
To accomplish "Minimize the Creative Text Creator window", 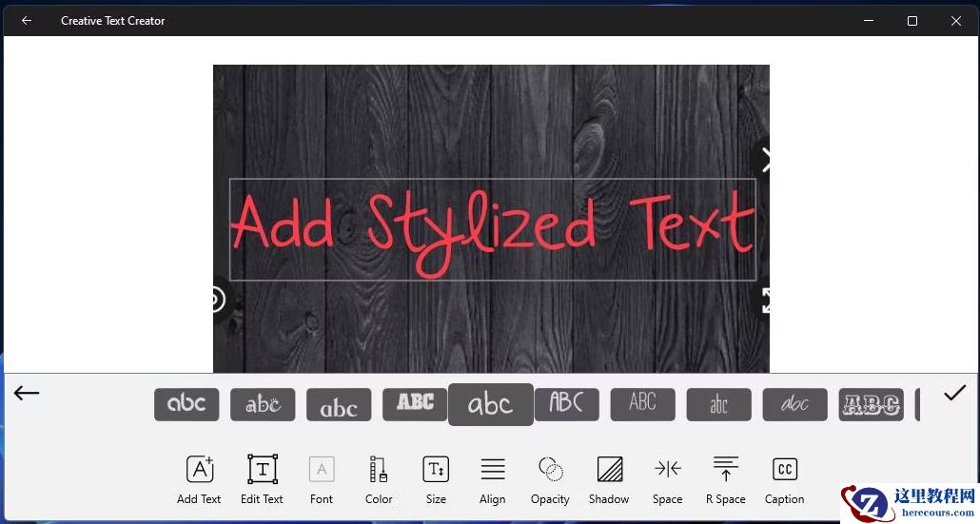I will (869, 21).
